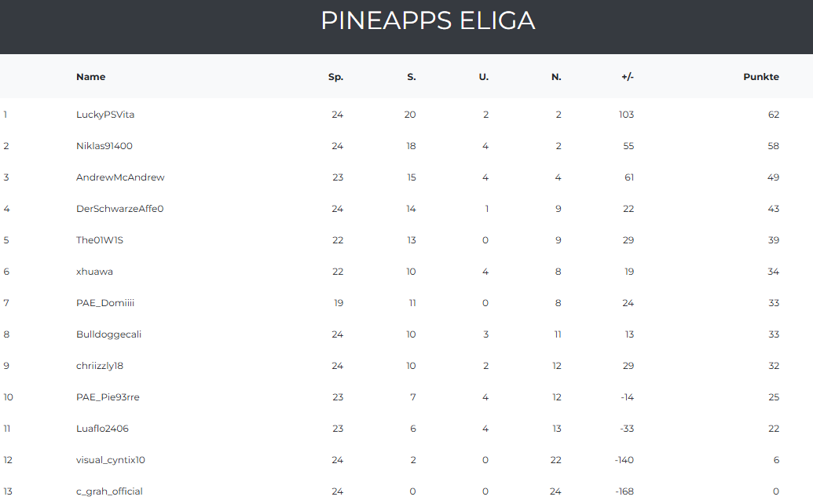This screenshot has width=813, height=504.
Task: Open chriizzly18 player entry
Action: click(x=100, y=366)
